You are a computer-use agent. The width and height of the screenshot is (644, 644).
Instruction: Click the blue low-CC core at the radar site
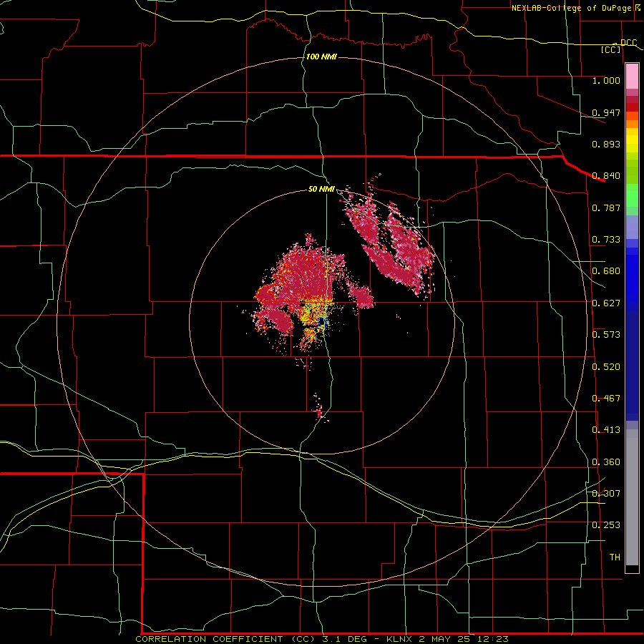322,323
